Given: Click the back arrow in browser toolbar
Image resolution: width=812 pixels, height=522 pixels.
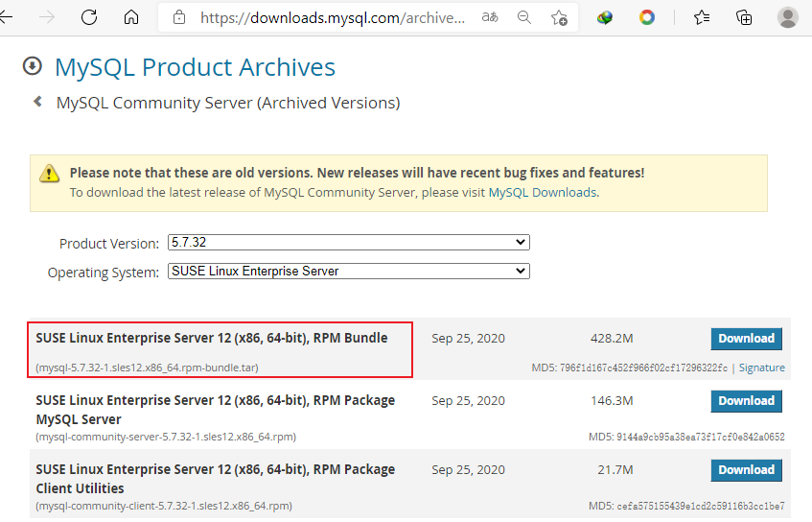Looking at the screenshot, I should click(x=7, y=17).
